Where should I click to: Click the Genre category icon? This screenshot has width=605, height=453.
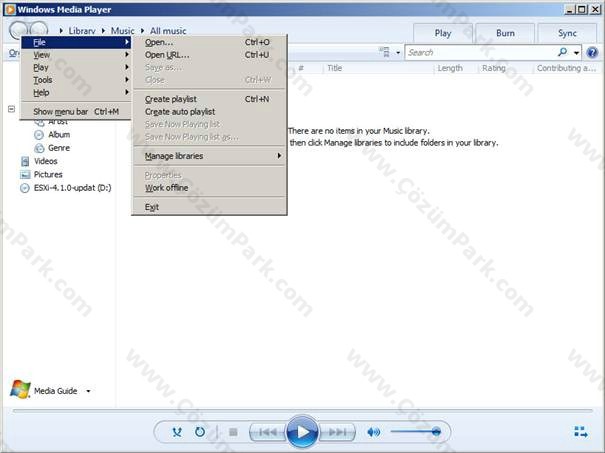coord(39,148)
